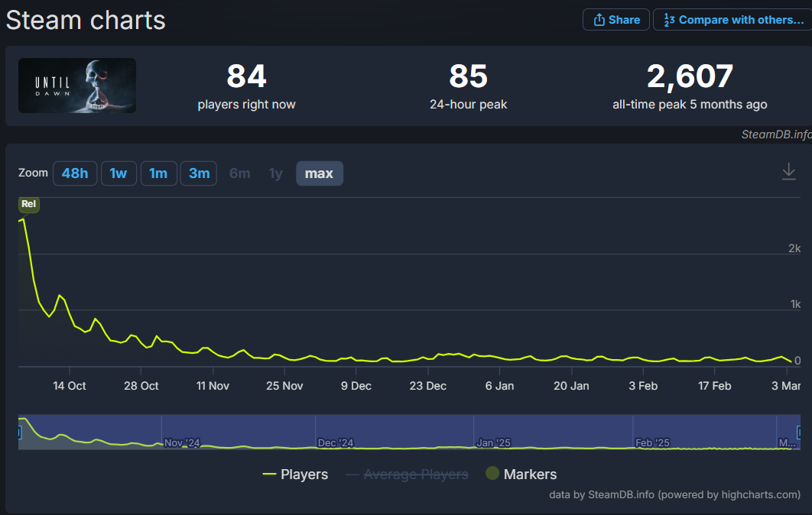Click the Steam charts heading
Screen dimensions: 812x515
[x=86, y=21]
